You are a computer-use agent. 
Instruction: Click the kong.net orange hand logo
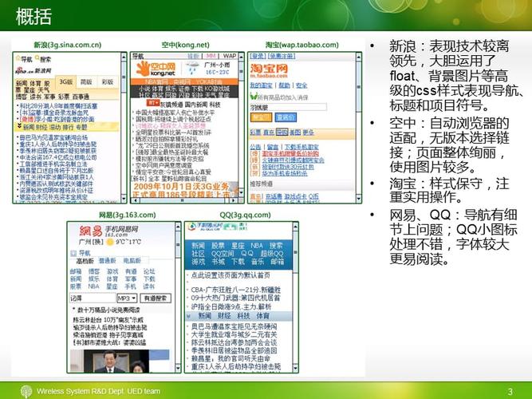pyautogui.click(x=143, y=69)
